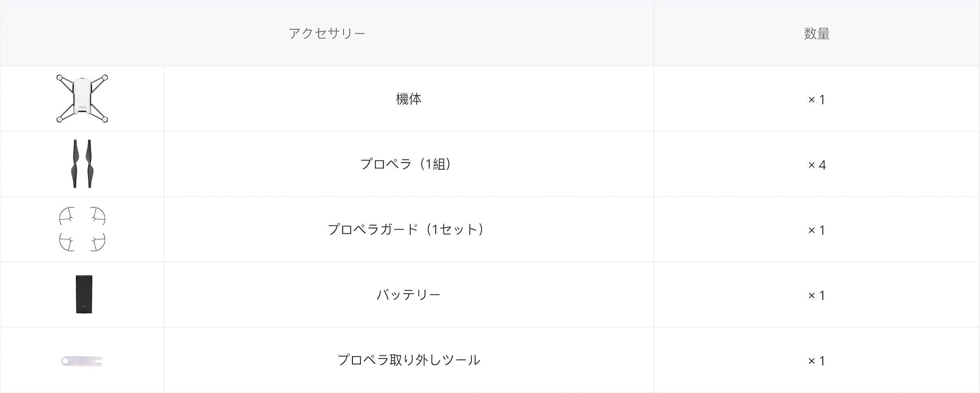Click the propeller guards set image
The width and height of the screenshot is (980, 393).
[x=82, y=229]
